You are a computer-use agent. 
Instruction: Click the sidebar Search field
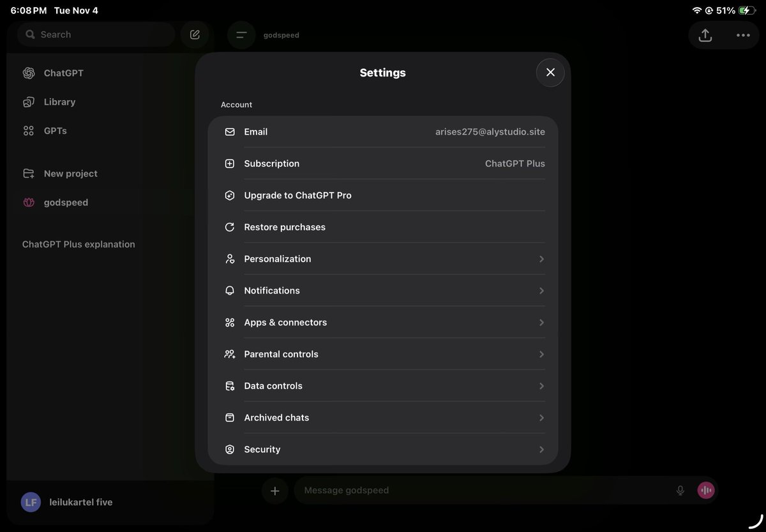click(96, 34)
